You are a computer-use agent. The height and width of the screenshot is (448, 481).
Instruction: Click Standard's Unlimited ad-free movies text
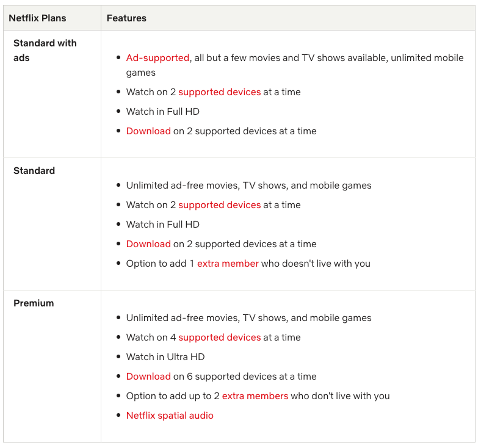click(248, 186)
